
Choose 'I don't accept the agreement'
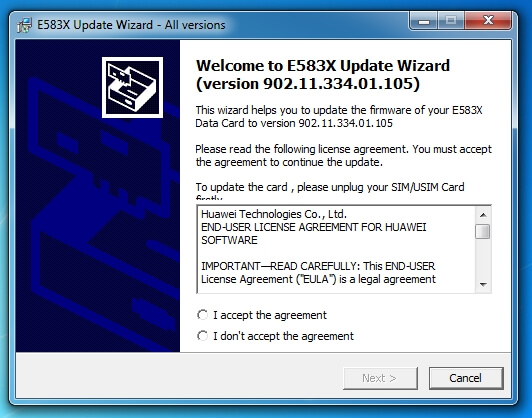pos(275,336)
